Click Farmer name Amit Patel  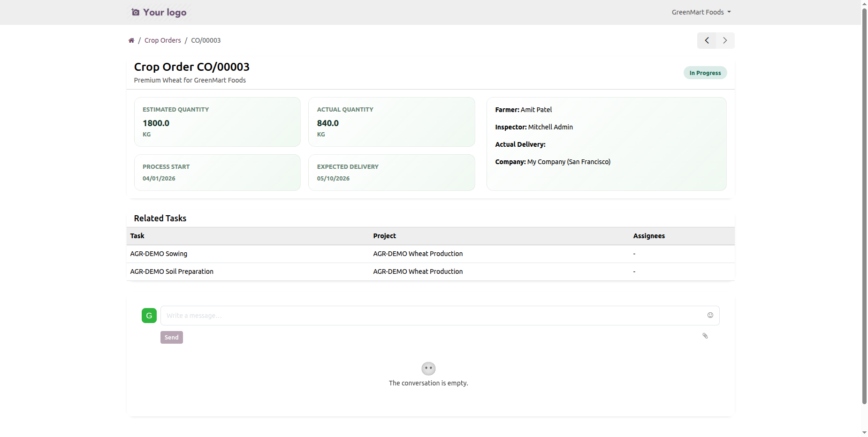coord(536,110)
